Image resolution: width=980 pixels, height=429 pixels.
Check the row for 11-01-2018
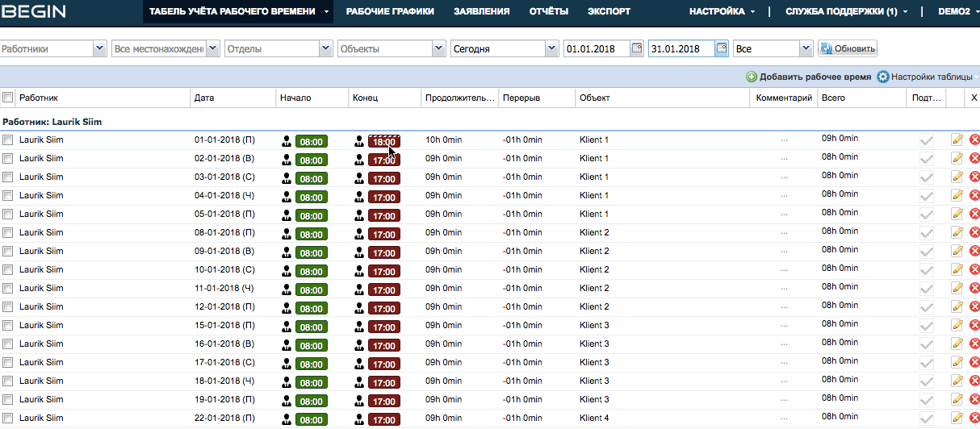click(7, 288)
